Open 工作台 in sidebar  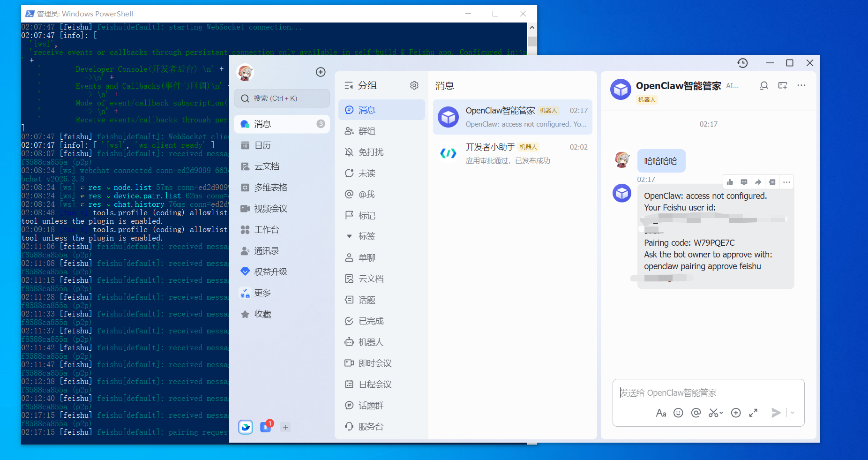(x=282, y=229)
